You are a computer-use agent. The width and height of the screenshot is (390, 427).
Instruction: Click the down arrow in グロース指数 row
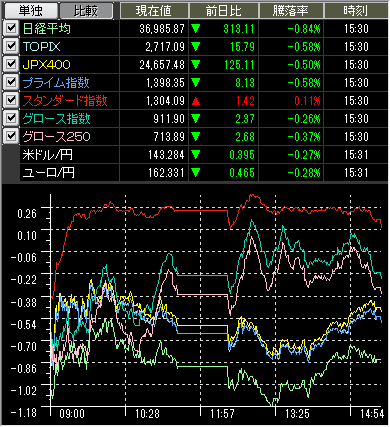pos(196,119)
